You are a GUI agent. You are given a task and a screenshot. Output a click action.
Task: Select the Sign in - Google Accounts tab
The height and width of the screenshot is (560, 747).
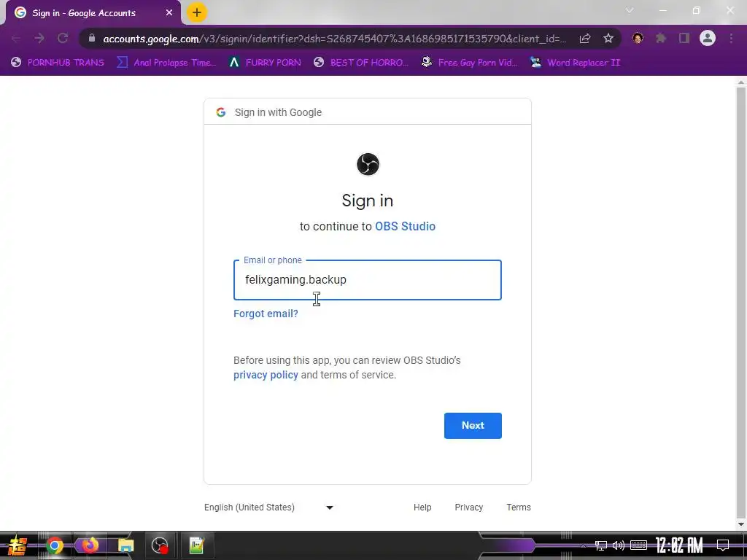coord(90,13)
